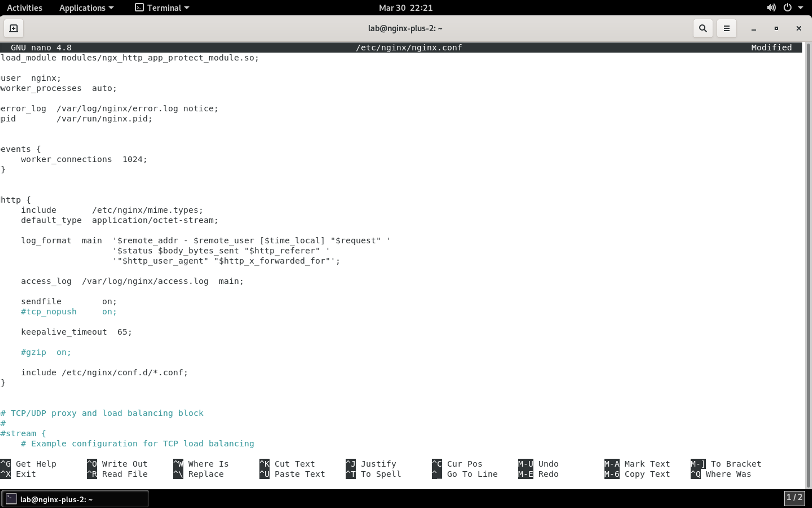
Task: Click the ^K Cut Text shortcut
Action: (x=287, y=464)
